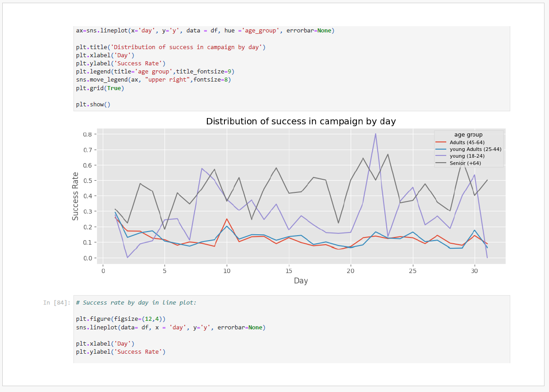Click the plt.grid(True) code line
This screenshot has height=392, width=549.
[100, 88]
